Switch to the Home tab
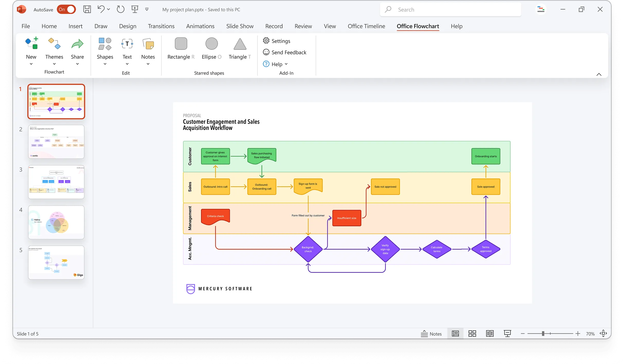624x364 pixels. pyautogui.click(x=49, y=26)
